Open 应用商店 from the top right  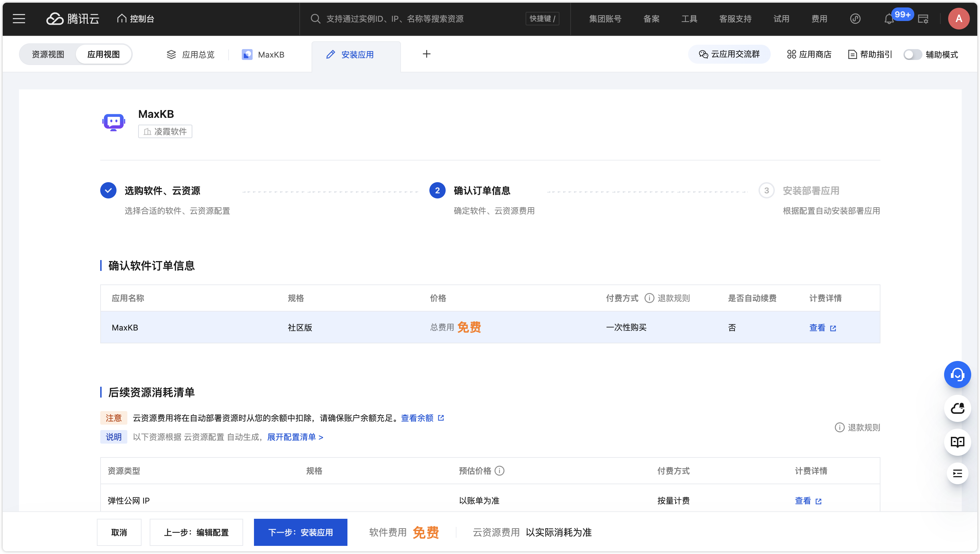tap(809, 54)
